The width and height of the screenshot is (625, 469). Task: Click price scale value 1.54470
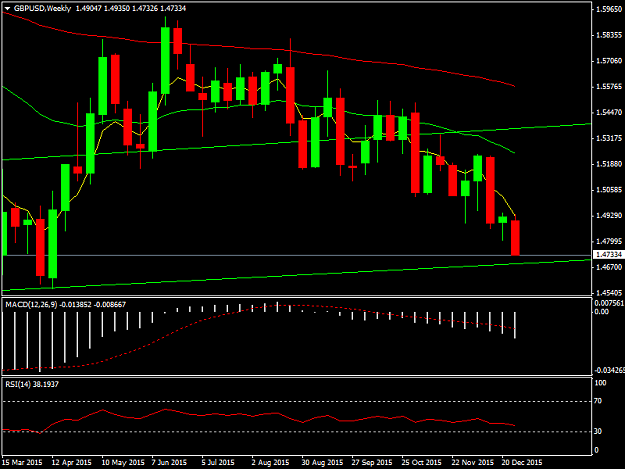pyautogui.click(x=609, y=112)
